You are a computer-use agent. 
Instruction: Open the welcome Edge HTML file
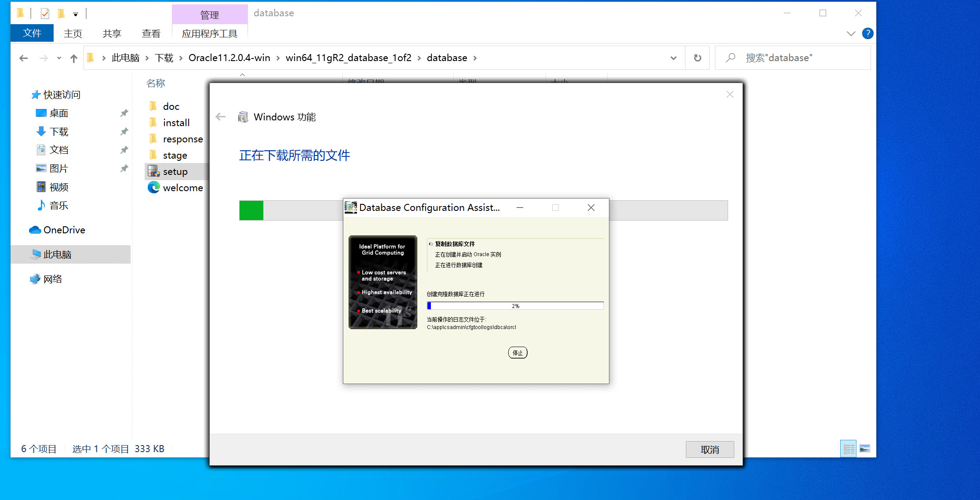pos(182,188)
